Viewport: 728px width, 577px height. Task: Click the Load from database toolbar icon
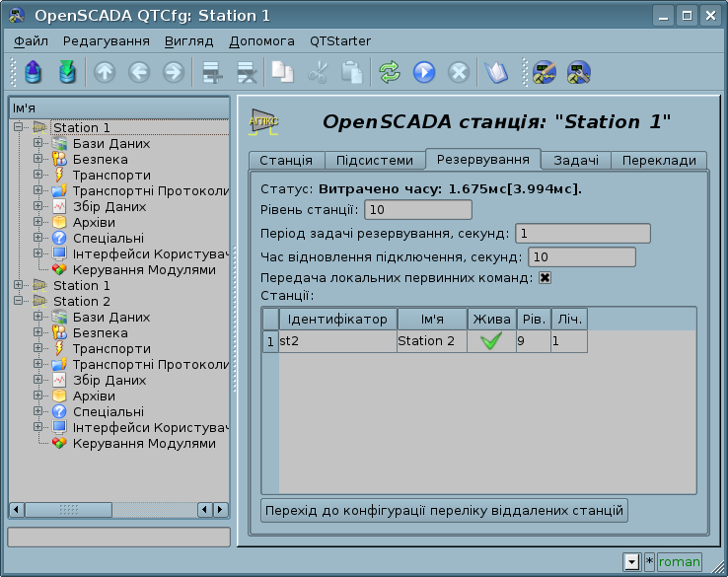pos(34,72)
